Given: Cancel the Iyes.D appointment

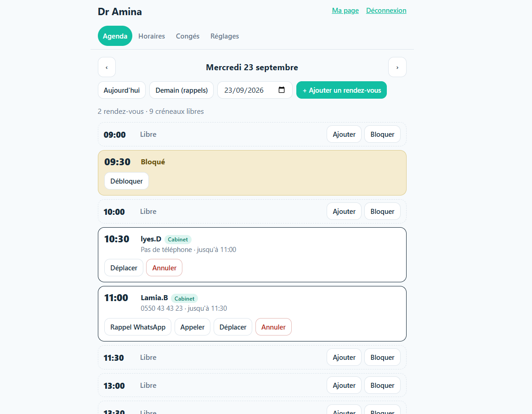Looking at the screenshot, I should click(164, 268).
